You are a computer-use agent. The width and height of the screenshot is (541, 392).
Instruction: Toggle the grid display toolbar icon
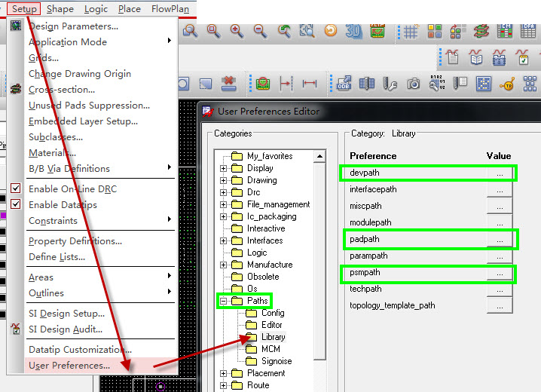tap(411, 31)
